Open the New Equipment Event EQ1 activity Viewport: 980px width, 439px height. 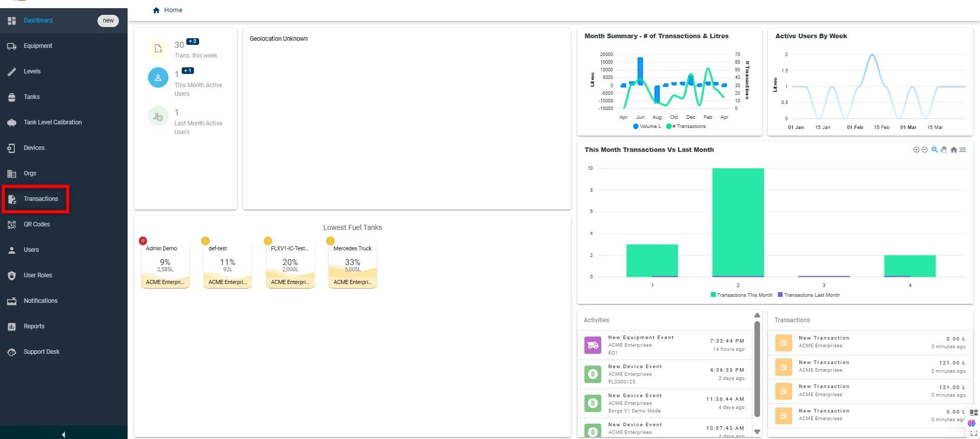[665, 345]
